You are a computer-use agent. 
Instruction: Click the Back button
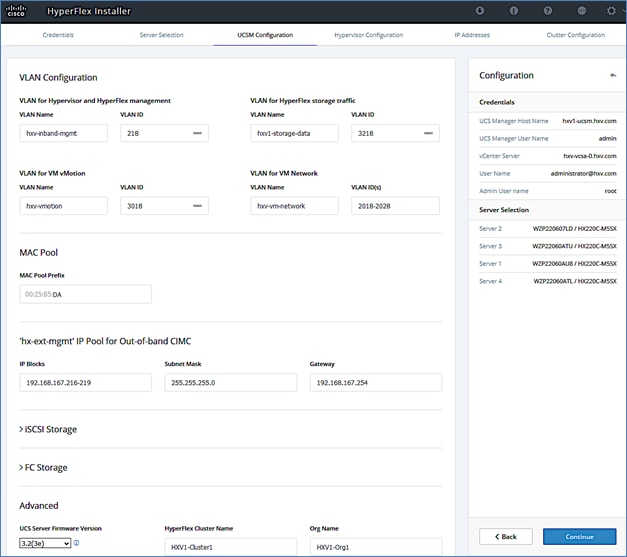point(506,537)
